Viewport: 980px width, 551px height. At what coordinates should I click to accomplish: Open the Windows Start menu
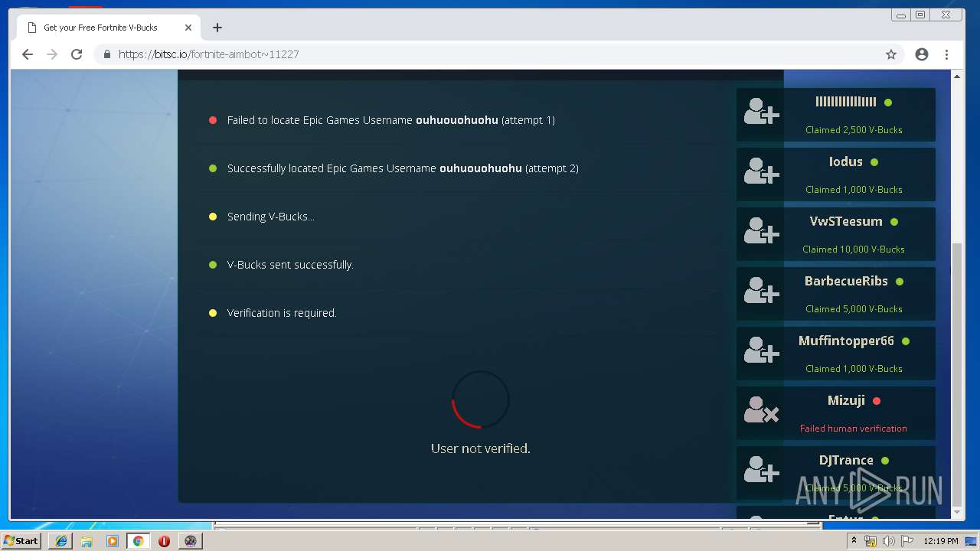coord(21,540)
